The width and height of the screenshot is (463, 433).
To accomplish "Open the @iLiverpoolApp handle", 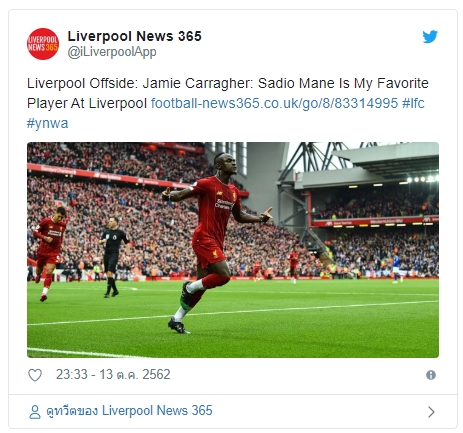I will (112, 52).
